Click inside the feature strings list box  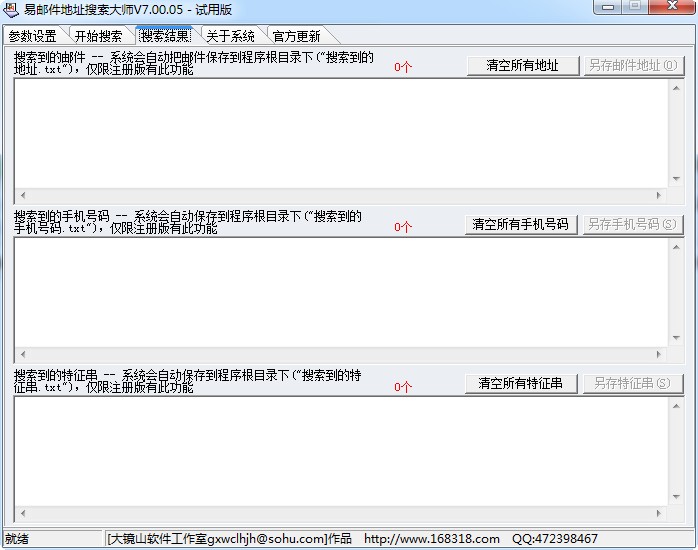(x=341, y=451)
